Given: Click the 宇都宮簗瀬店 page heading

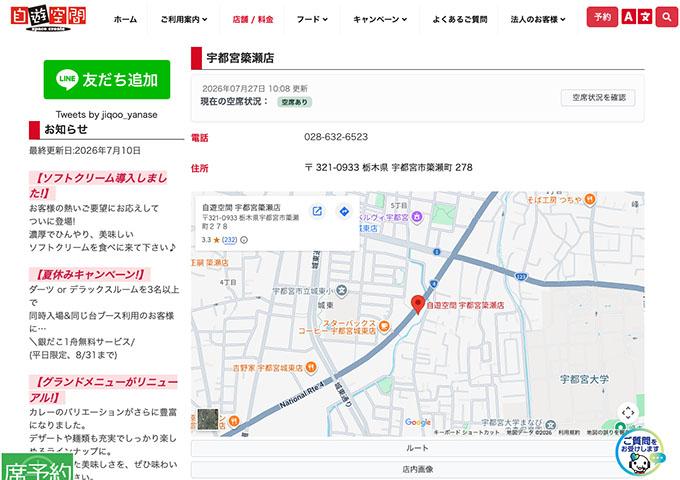Looking at the screenshot, I should click(240, 58).
